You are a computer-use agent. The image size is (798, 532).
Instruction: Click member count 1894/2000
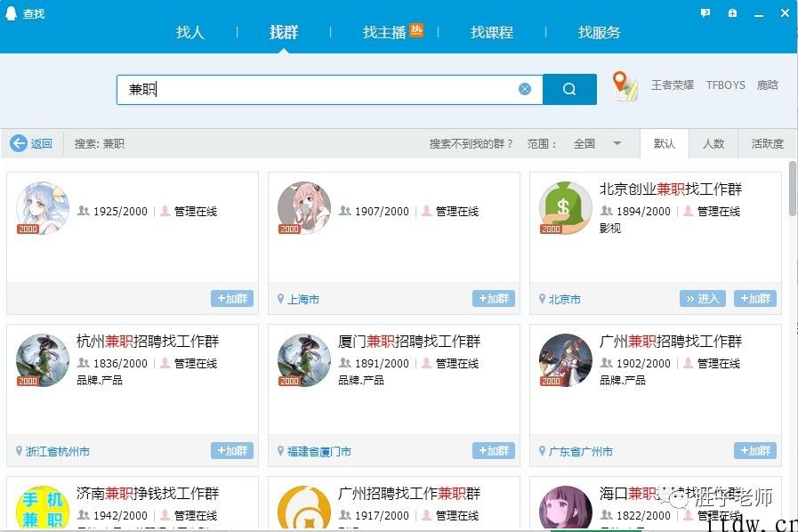tap(643, 211)
